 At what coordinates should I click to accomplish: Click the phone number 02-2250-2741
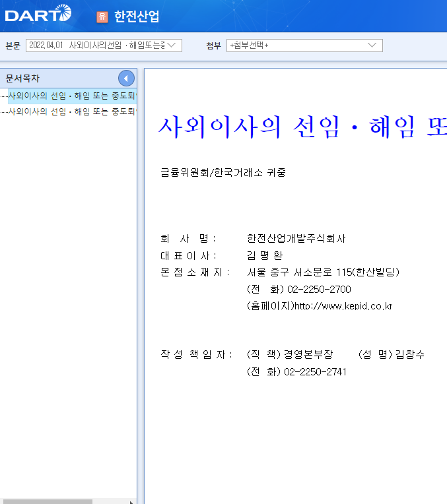(316, 372)
